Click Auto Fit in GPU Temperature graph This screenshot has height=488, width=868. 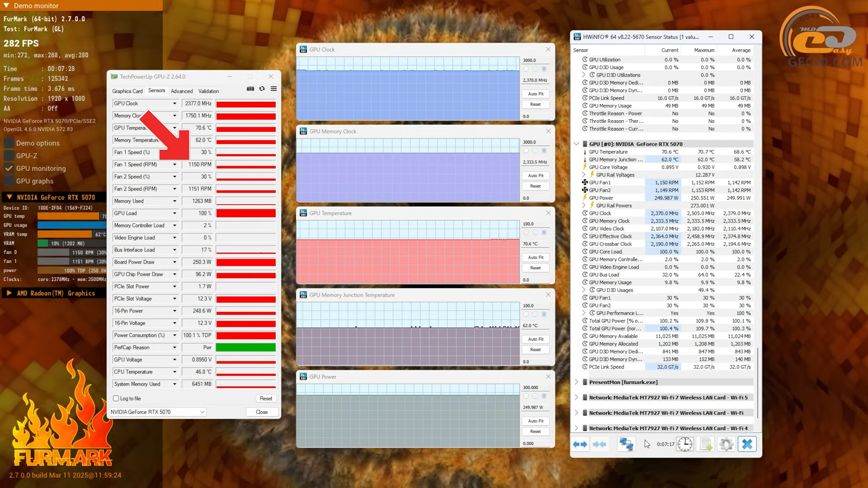pyautogui.click(x=536, y=258)
